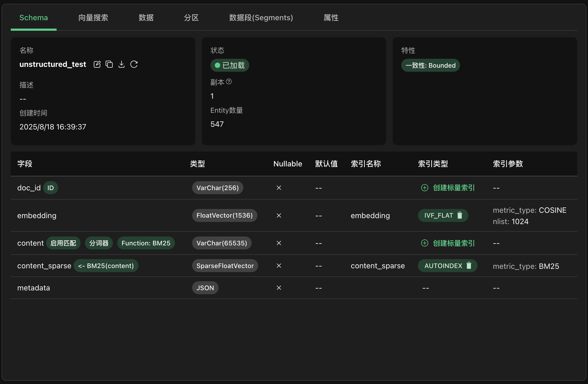This screenshot has height=384, width=588.
Task: Go to the 数据段(Segments) tab
Action: tap(261, 18)
